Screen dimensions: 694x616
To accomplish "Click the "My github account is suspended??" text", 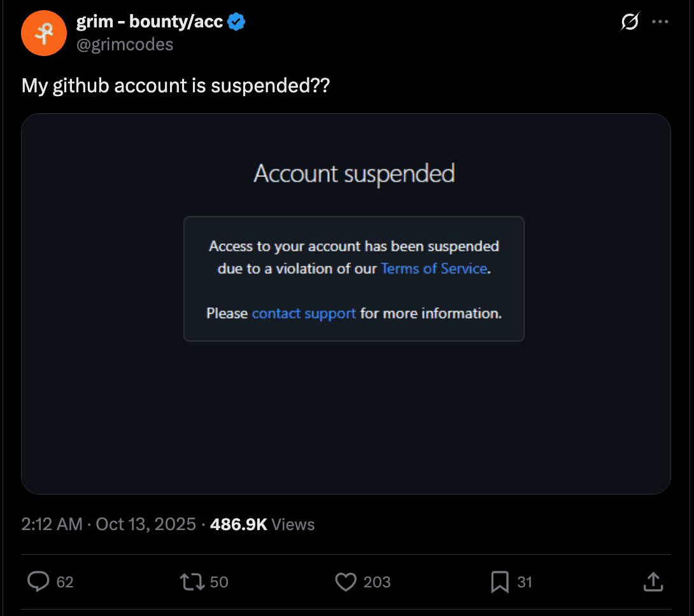I will (176, 85).
